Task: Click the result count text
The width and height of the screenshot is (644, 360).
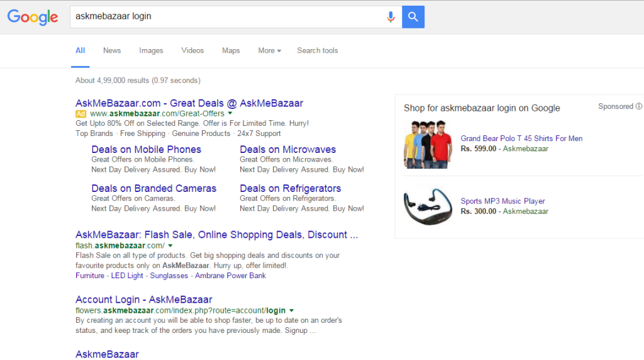Action: point(138,81)
